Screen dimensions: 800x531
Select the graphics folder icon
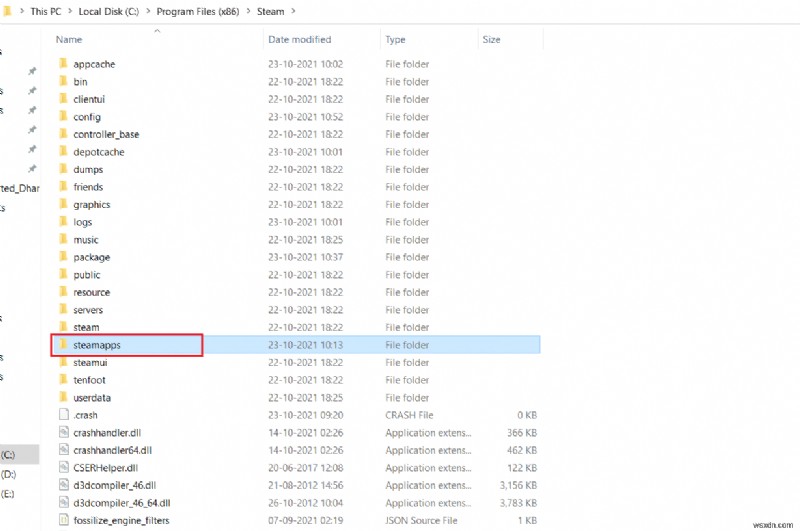tap(63, 204)
